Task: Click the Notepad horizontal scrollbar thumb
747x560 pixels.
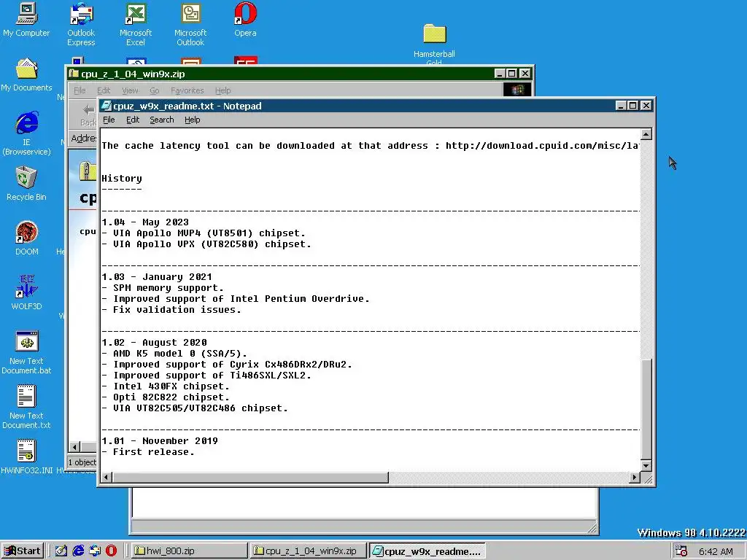Action: pyautogui.click(x=250, y=477)
